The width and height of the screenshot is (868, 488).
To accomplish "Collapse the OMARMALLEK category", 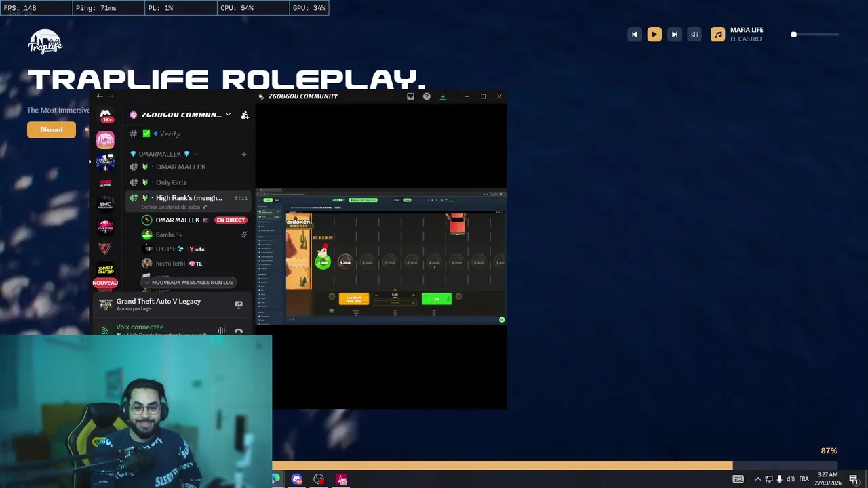I will [163, 154].
